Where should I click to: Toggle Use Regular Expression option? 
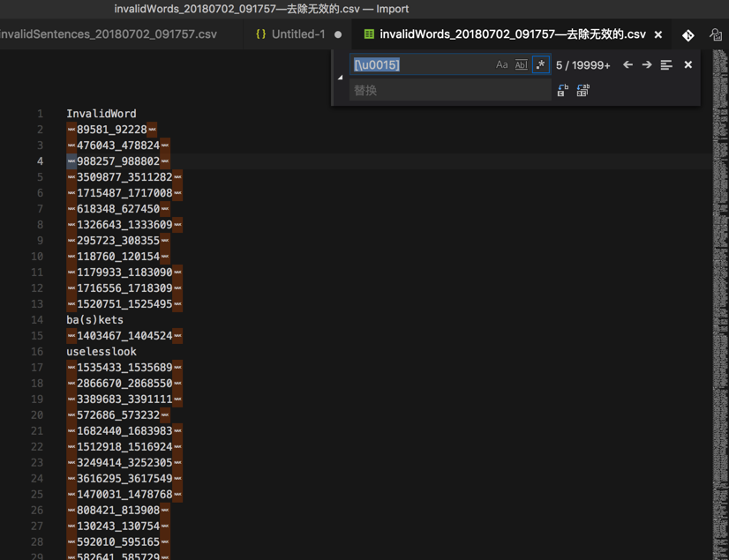pos(540,64)
